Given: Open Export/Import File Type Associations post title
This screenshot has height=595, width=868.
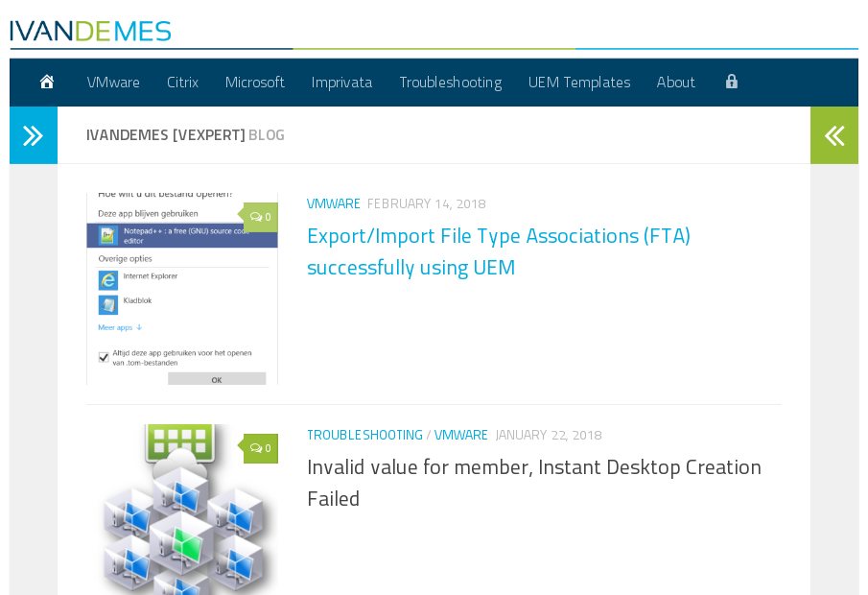Looking at the screenshot, I should pos(499,251).
